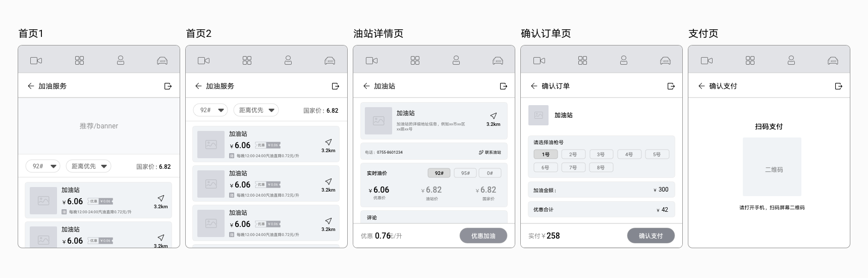
Task: Click the 确认支付 button
Action: (651, 236)
